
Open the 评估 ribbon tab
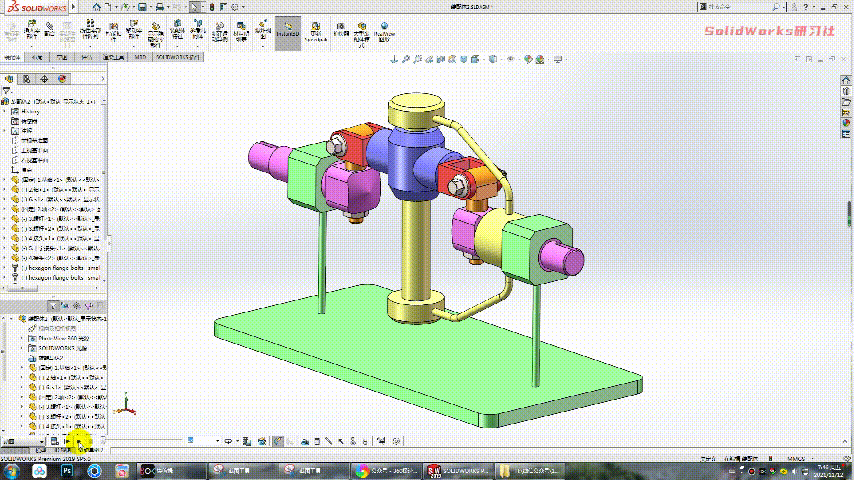86,57
